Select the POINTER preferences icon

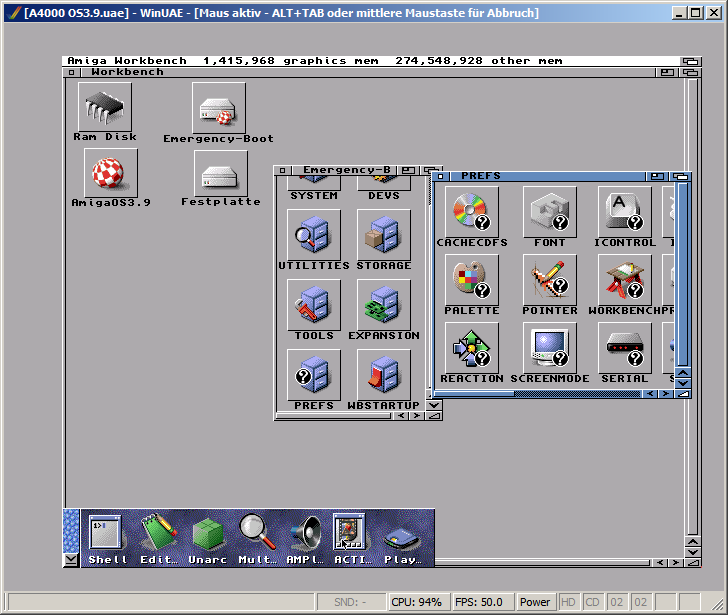coord(550,280)
